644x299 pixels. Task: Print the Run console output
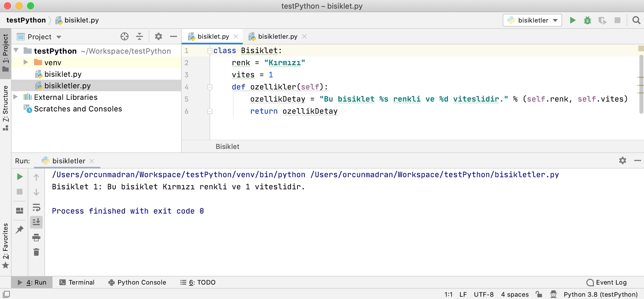[36, 238]
